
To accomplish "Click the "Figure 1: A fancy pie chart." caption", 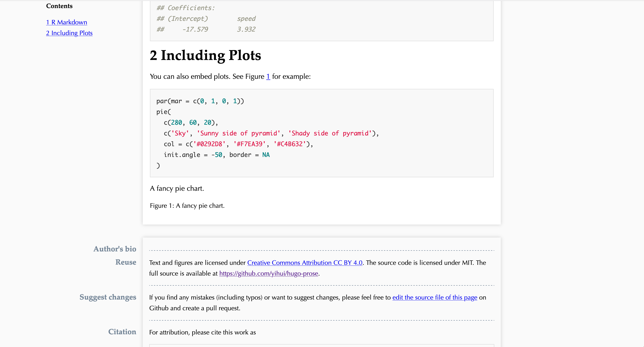I will click(187, 205).
